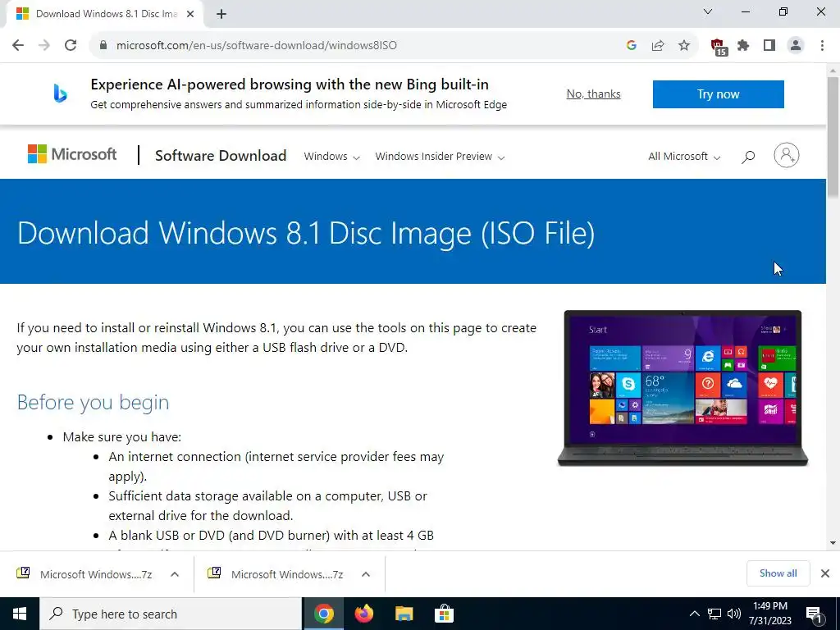The height and width of the screenshot is (630, 840).
Task: Close the Download Windows 8.1 tab
Action: pyautogui.click(x=190, y=14)
